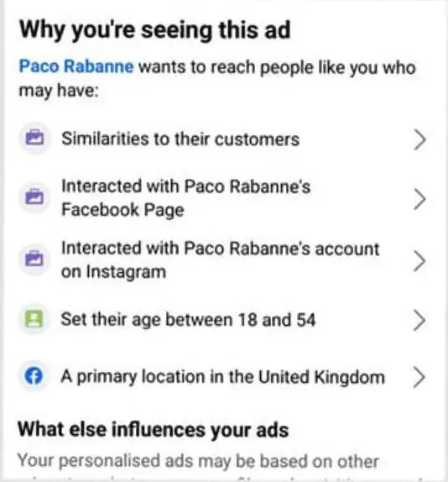448x482 pixels.
Task: Expand the United Kingdom location chevron
Action: (x=419, y=377)
